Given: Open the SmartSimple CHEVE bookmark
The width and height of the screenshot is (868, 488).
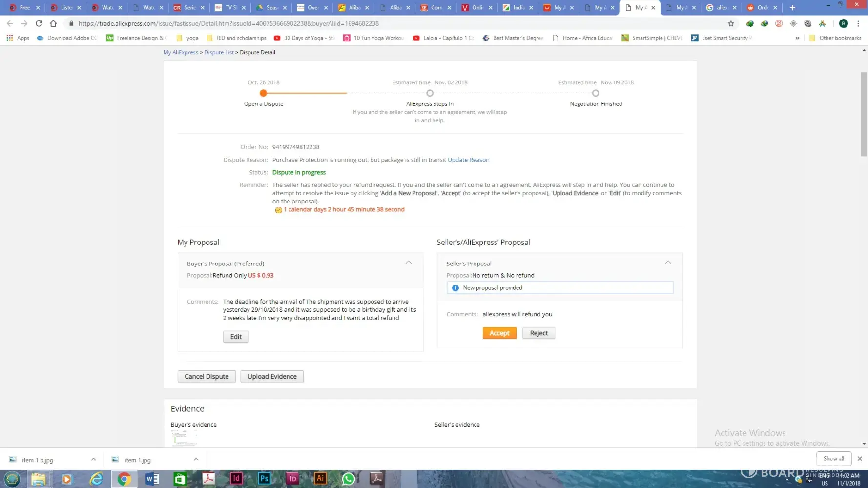Looking at the screenshot, I should 652,38.
